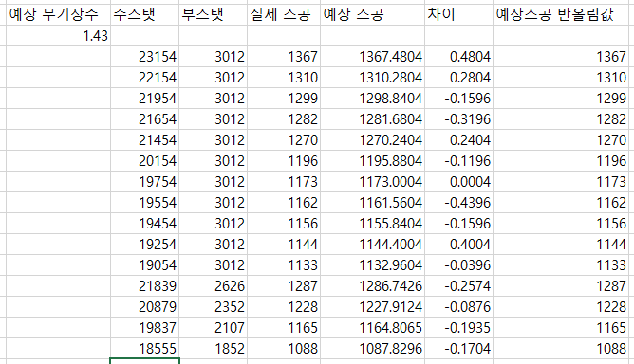The width and height of the screenshot is (634, 364).
Task: Click the cell showing 1270.2404
Action: [372, 140]
